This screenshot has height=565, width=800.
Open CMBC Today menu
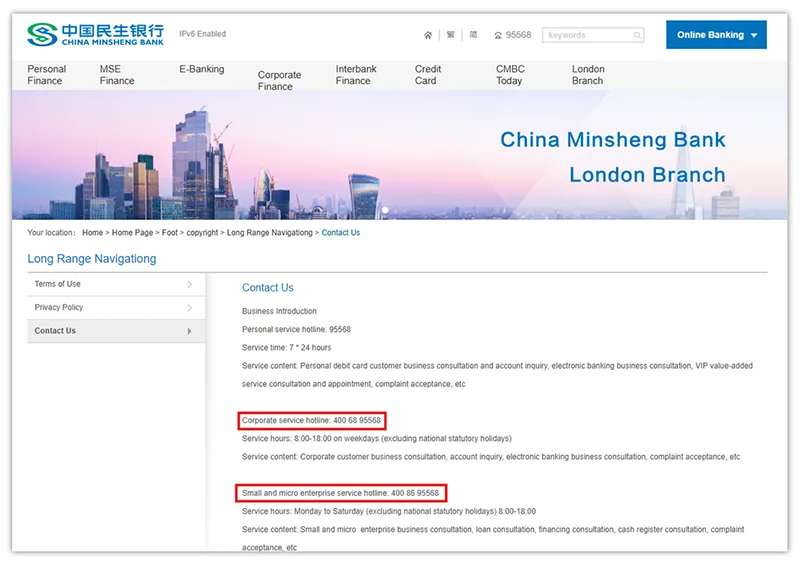click(x=510, y=75)
